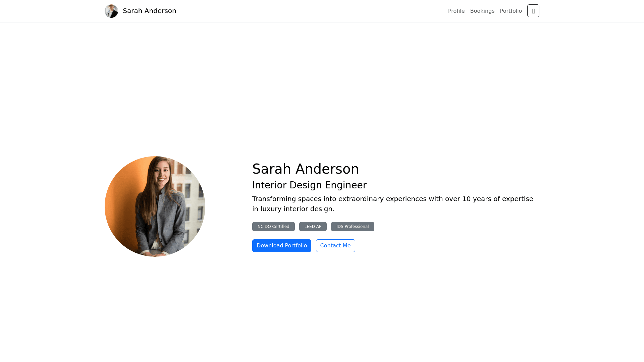Click the words luxury interior design

[x=297, y=209]
